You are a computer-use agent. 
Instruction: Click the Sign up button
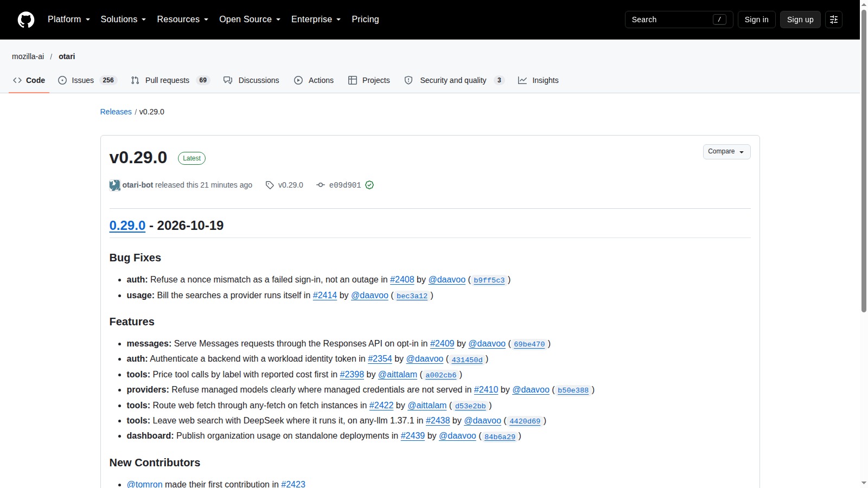pos(800,20)
